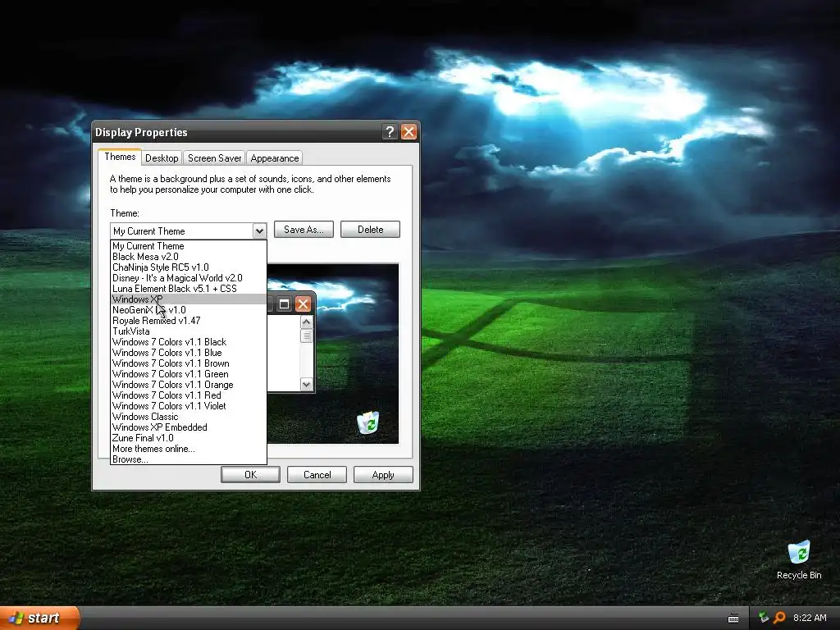Image resolution: width=840 pixels, height=630 pixels.
Task: Click the Save As... button
Action: point(304,230)
